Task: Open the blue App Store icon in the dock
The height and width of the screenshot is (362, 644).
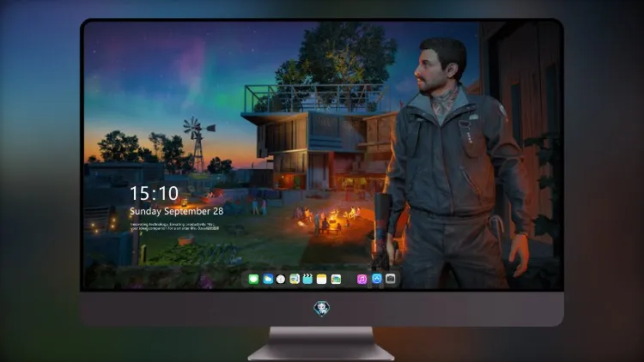Action: tap(377, 279)
